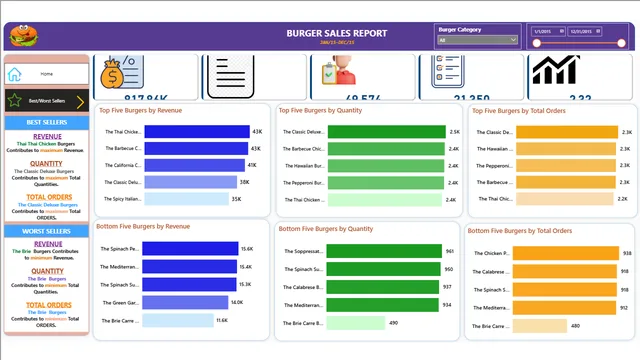Screen dimensions: 640x360
Task: Click the dropdown arrow in Burger Category slicer
Action: [x=513, y=40]
